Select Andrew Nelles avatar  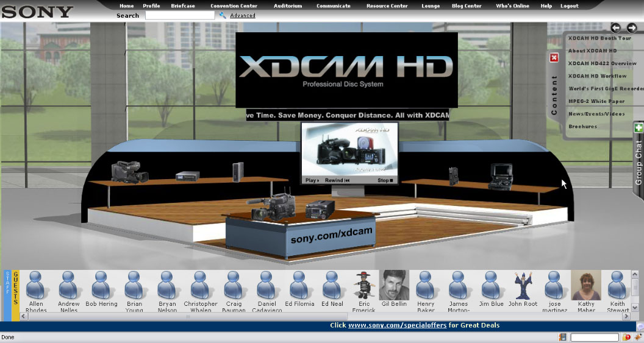click(68, 285)
